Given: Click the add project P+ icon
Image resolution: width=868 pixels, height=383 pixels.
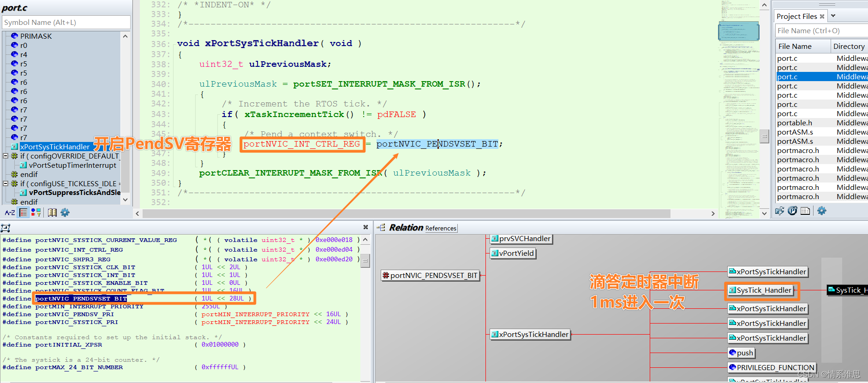Looking at the screenshot, I should 792,211.
